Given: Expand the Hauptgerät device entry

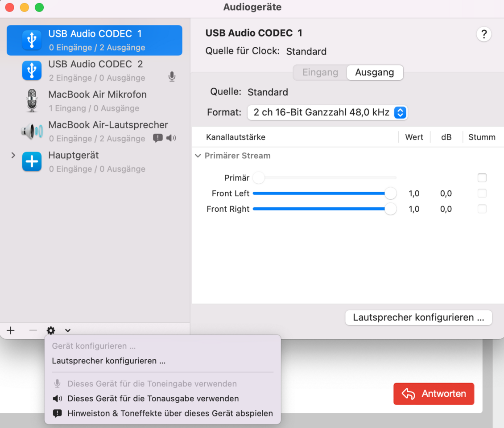Looking at the screenshot, I should [x=13, y=155].
